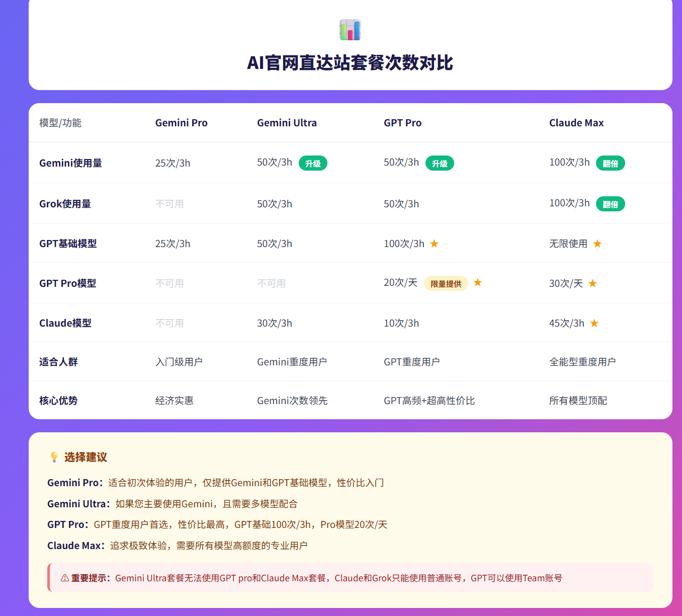682x616 pixels.
Task: Click the Claude Max recommendation line
Action: 177,546
